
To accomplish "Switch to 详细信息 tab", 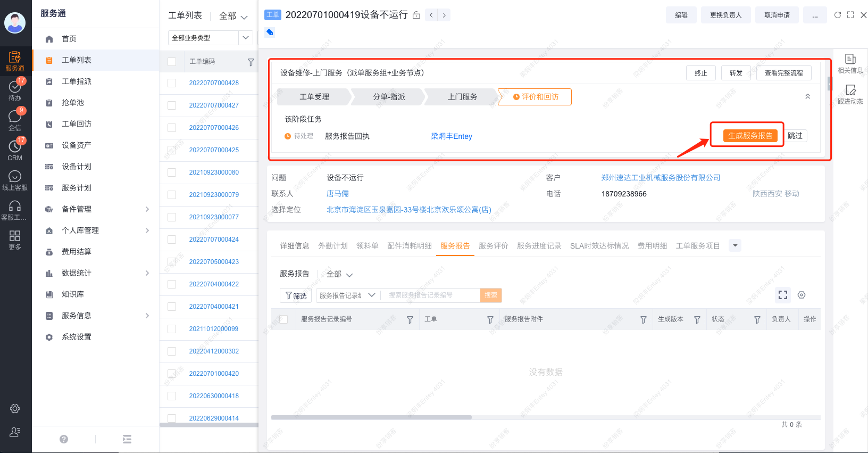I will [x=295, y=245].
